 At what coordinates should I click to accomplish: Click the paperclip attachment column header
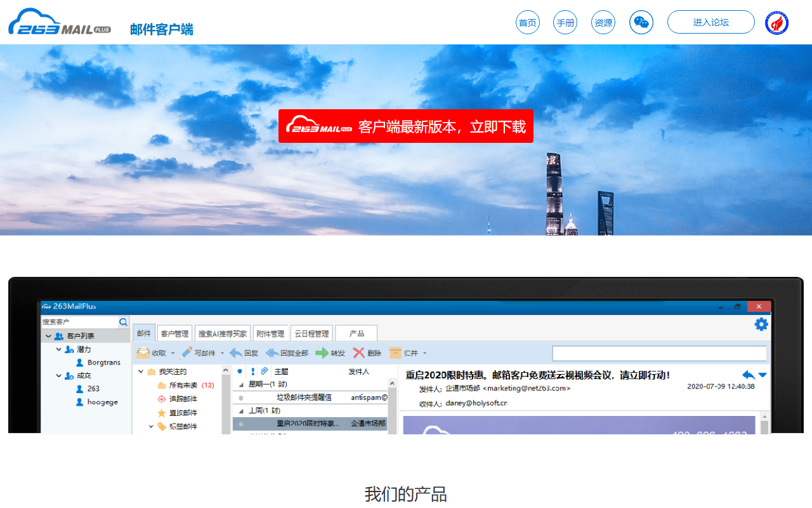tap(265, 371)
